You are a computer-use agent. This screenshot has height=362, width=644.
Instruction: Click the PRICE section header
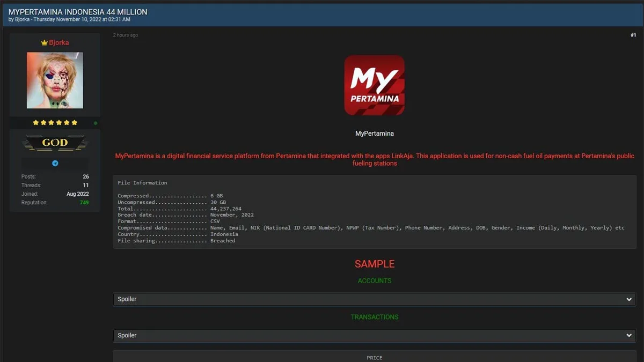[x=374, y=358]
